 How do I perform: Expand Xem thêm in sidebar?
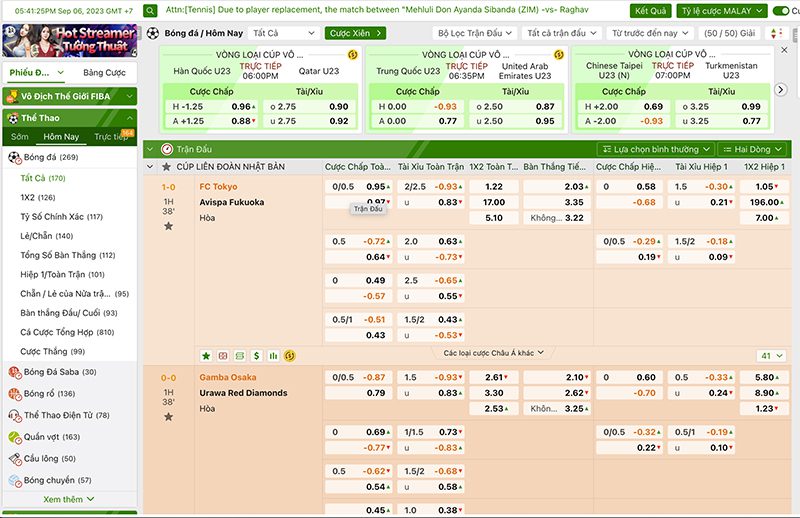pos(69,499)
